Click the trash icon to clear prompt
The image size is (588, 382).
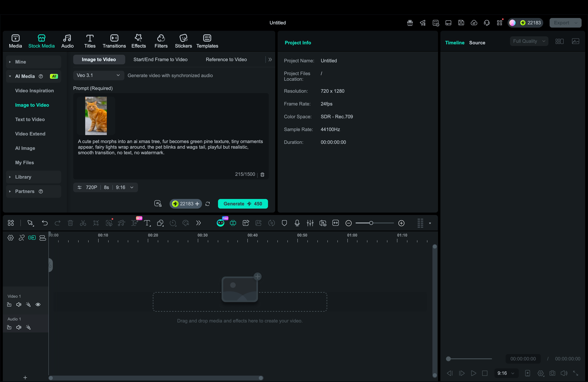point(262,175)
